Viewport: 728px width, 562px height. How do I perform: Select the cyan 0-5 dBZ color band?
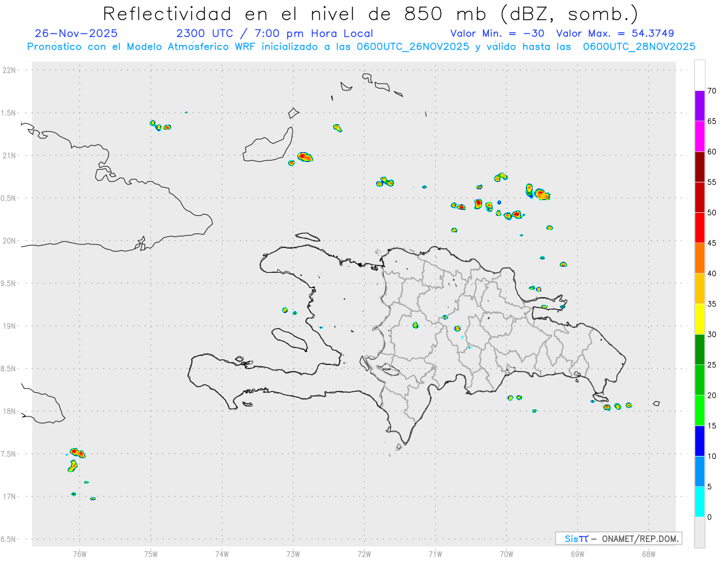699,502
